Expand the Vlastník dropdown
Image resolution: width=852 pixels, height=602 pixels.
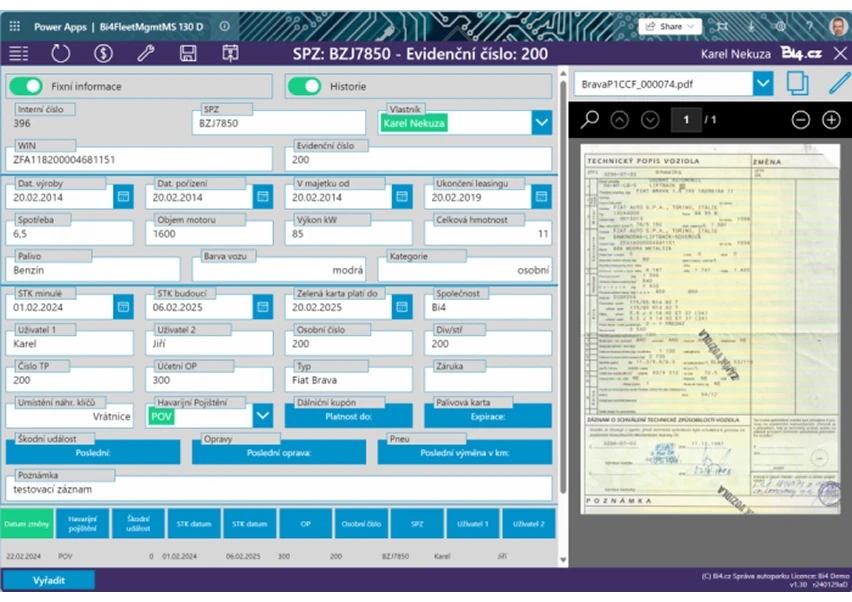click(x=542, y=123)
